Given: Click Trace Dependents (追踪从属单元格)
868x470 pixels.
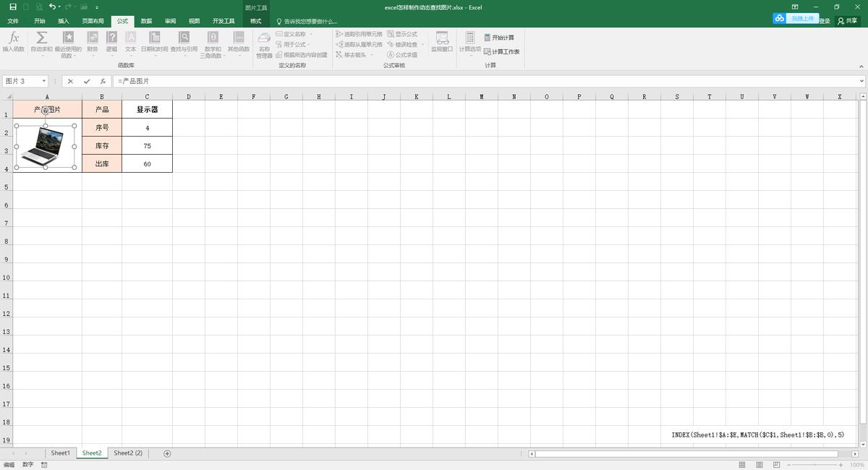Looking at the screenshot, I should [359, 44].
